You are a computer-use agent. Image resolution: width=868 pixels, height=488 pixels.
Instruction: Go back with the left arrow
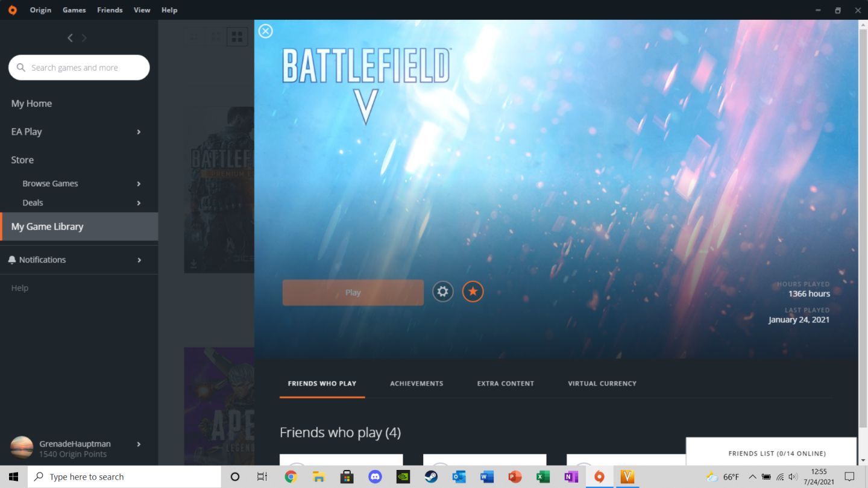point(70,38)
